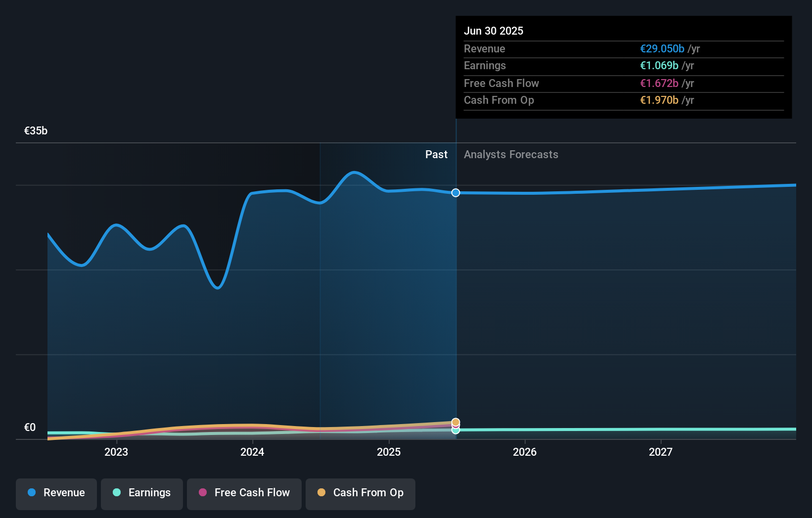
Task: Click the Earnings row label in tooltip
Action: [x=485, y=65]
